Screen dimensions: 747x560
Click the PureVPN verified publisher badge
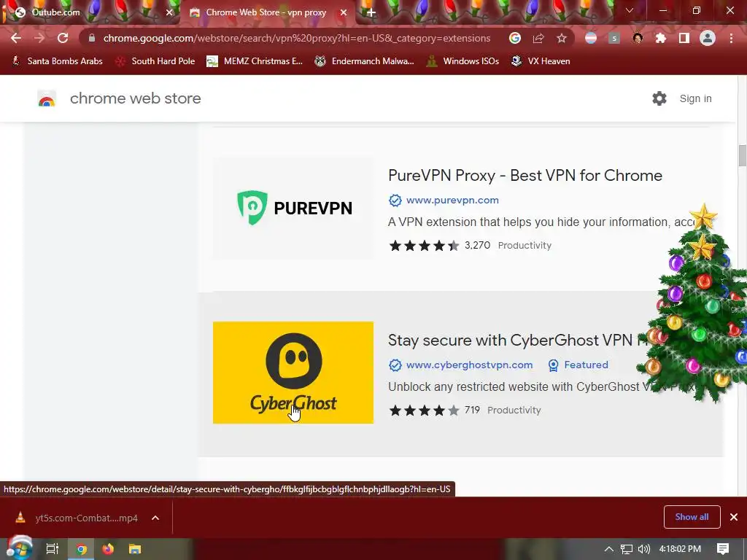(x=395, y=201)
